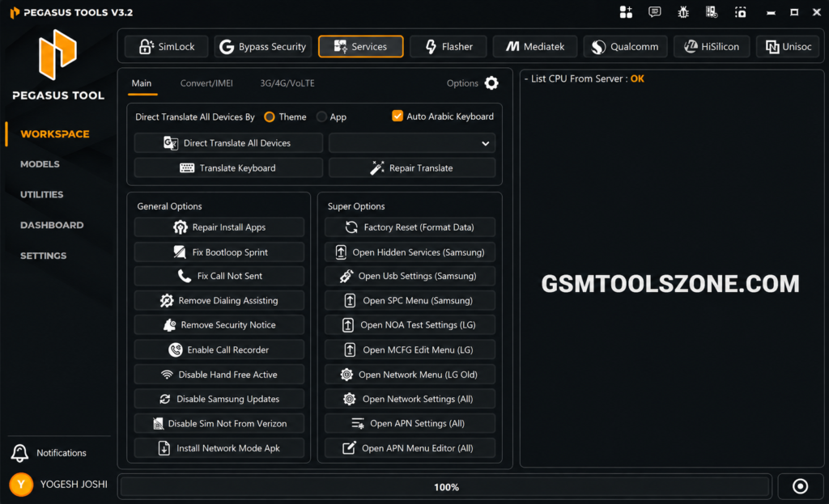Click the chat message icon in title bar

[654, 11]
